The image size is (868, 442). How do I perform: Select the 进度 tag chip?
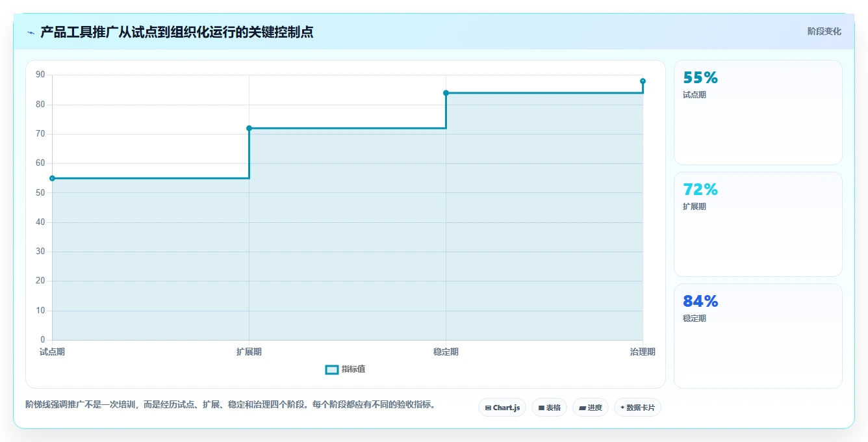(x=590, y=408)
